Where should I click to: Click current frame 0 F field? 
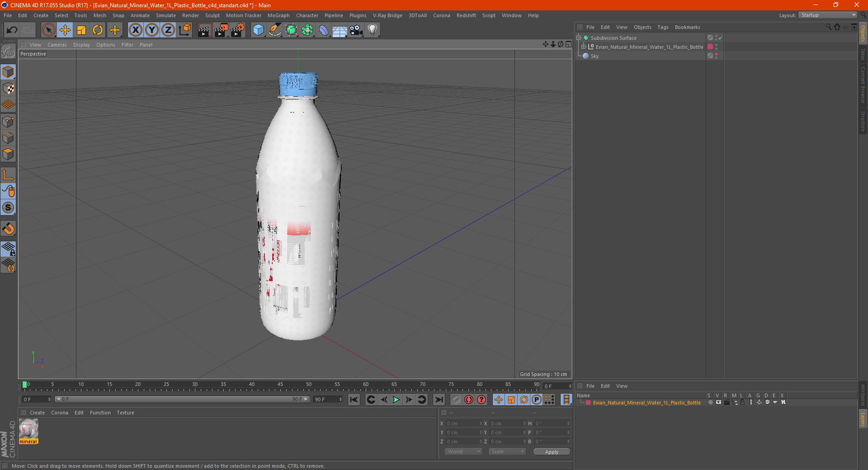click(x=37, y=399)
